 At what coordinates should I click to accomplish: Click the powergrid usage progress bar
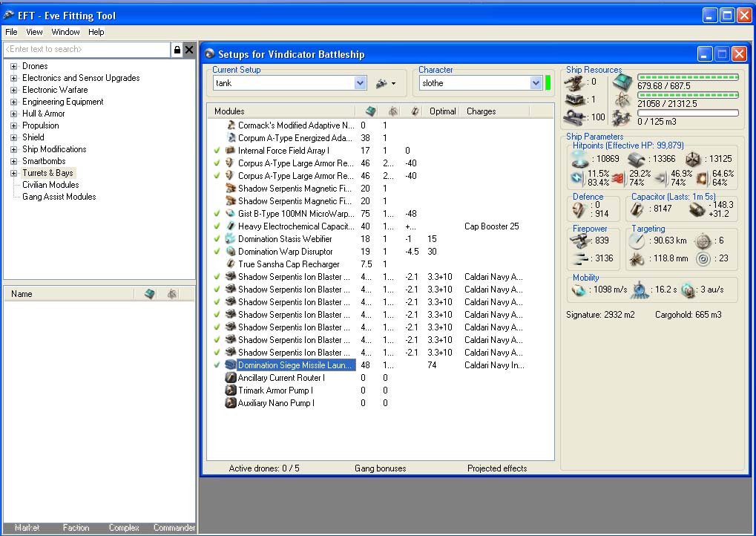pos(688,95)
